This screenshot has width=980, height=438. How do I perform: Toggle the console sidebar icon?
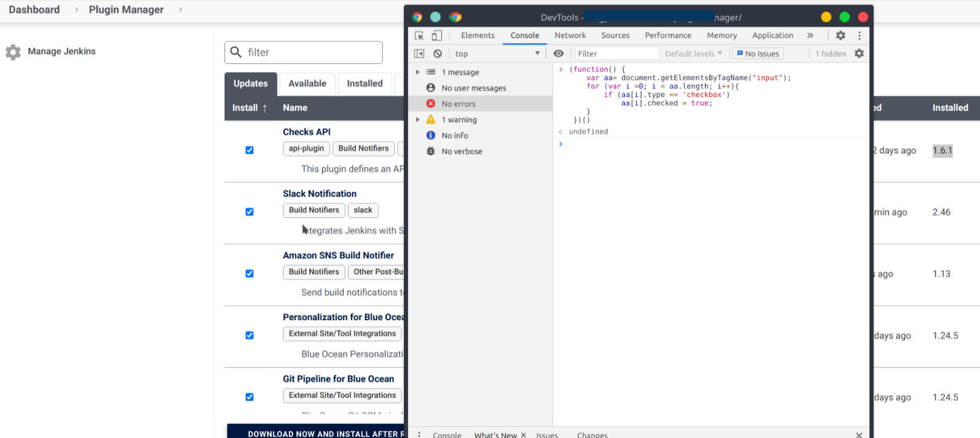point(419,54)
